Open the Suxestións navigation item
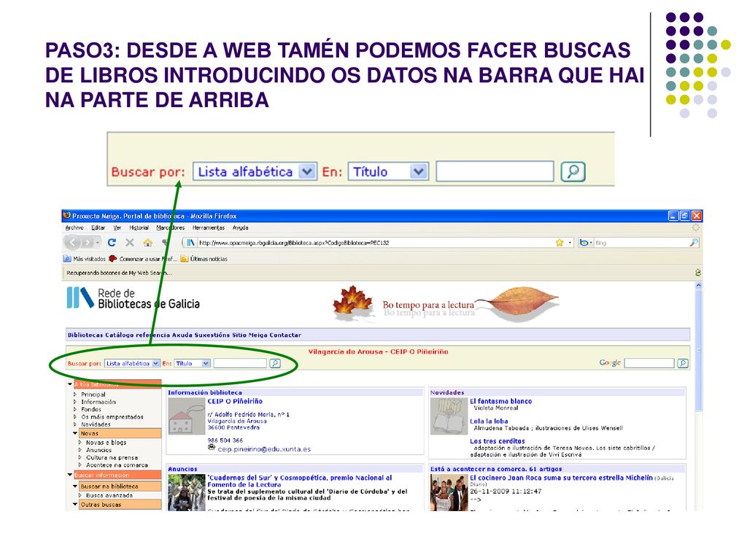Image resolution: width=747 pixels, height=560 pixels. click(212, 335)
